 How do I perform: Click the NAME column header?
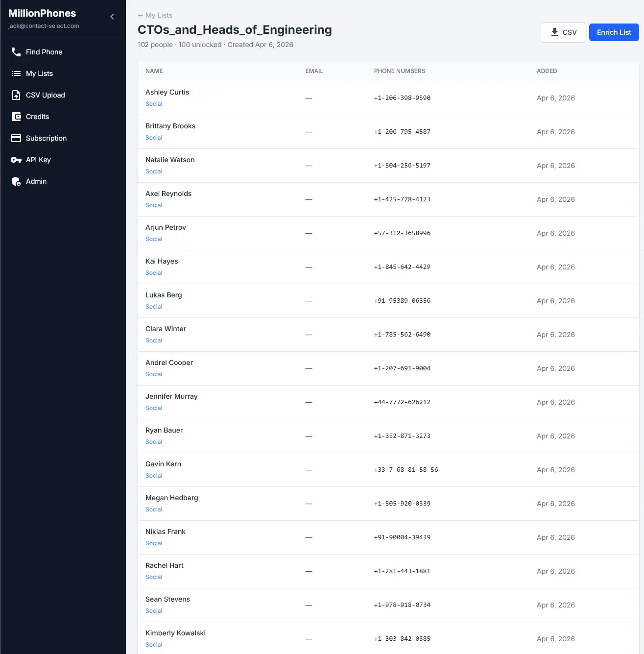pos(154,71)
